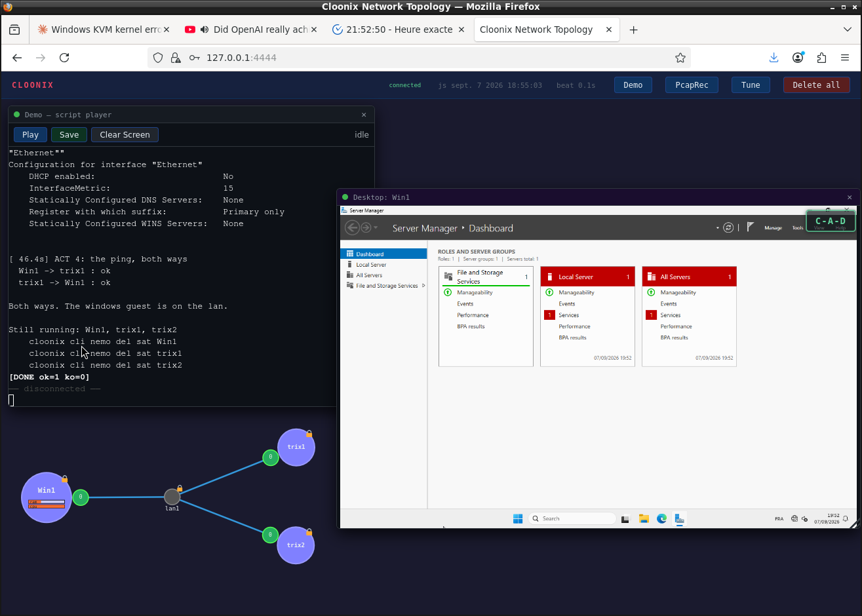Expand File and Storage Services sidebar arrow
Viewport: 862px width, 616px height.
click(x=423, y=286)
